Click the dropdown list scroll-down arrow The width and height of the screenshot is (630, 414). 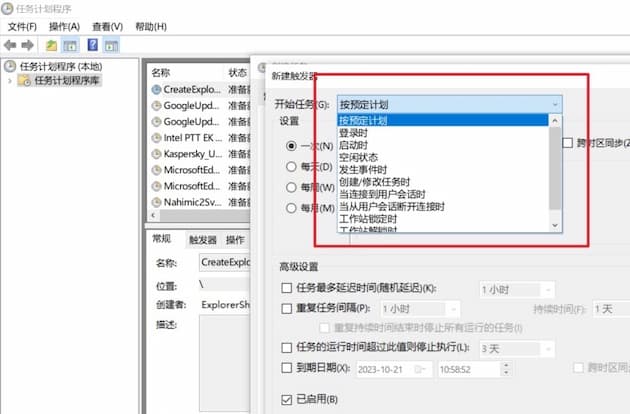(556, 226)
